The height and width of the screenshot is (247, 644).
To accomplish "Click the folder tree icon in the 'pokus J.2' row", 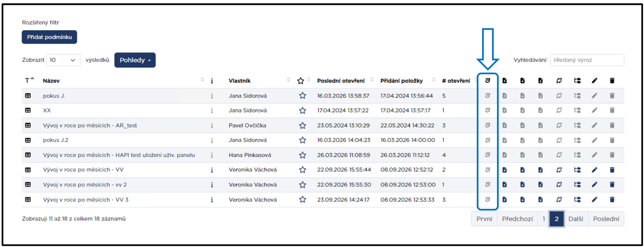I will tap(577, 140).
